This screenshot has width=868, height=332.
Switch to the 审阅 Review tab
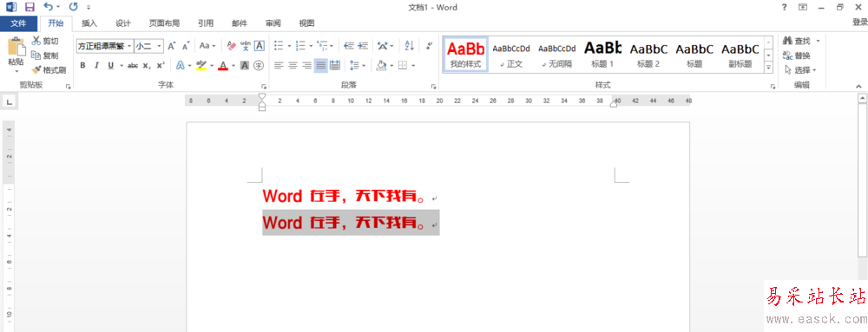pyautogui.click(x=273, y=23)
